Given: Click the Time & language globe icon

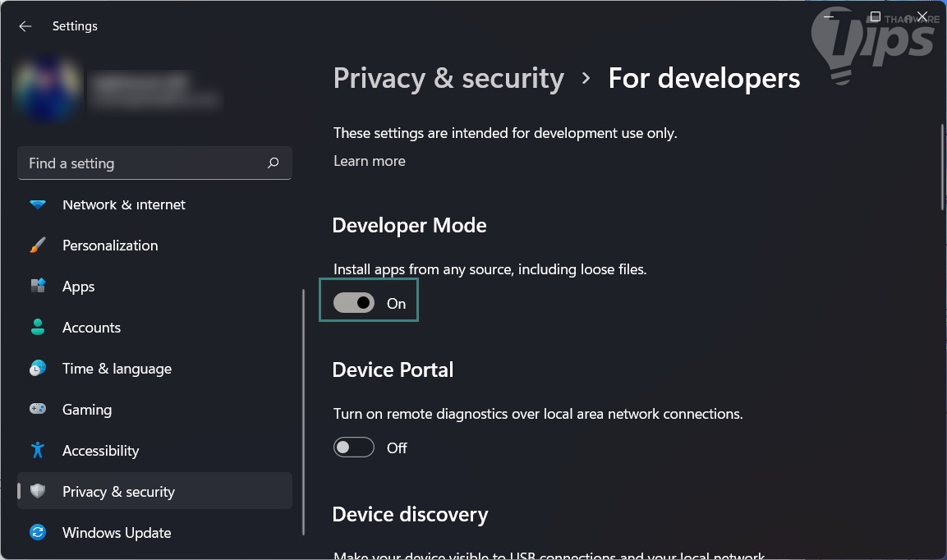Looking at the screenshot, I should pos(38,369).
